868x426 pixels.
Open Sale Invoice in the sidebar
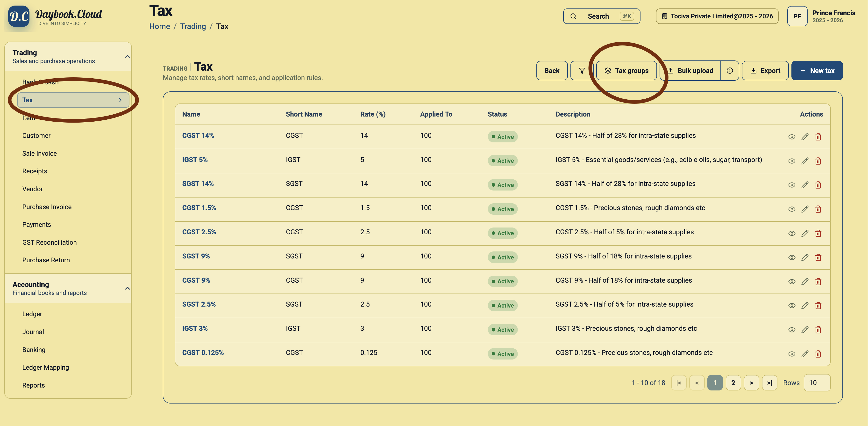coord(39,154)
